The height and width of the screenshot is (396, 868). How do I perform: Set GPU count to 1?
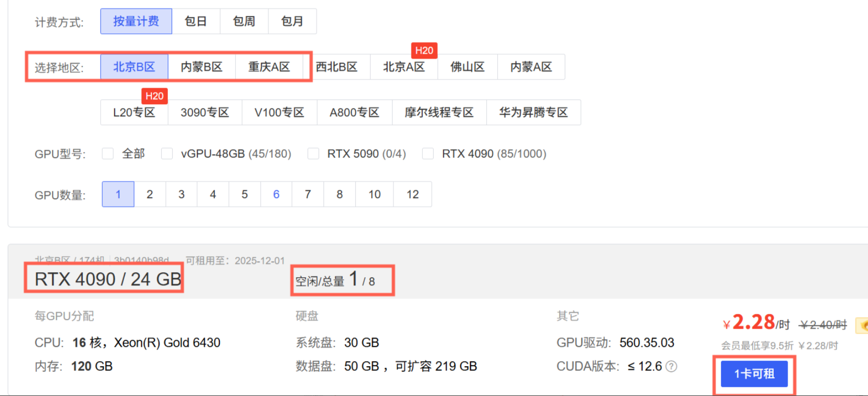[118, 194]
